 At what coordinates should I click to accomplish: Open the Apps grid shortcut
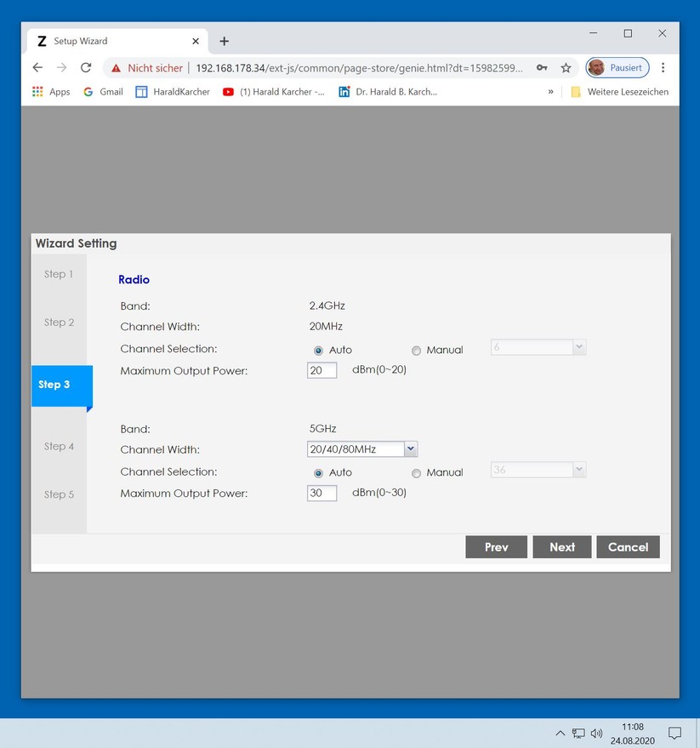tap(51, 92)
